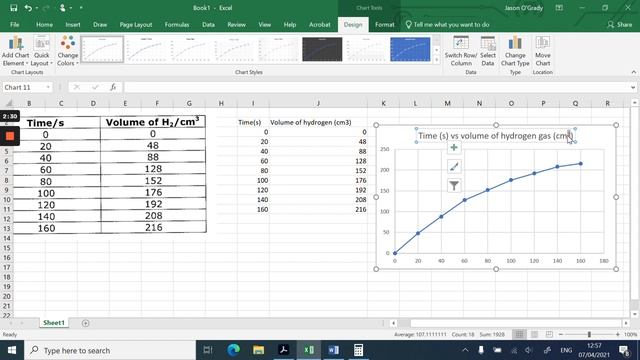
Task: Show hidden system tray icons
Action: [465, 350]
